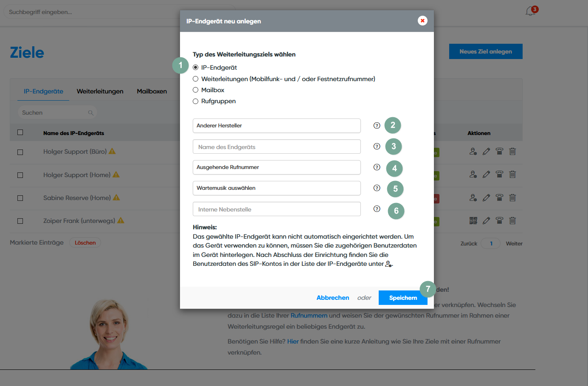Click trash icon in Holger Support (Home) row
Image resolution: width=588 pixels, height=386 pixels.
click(512, 175)
